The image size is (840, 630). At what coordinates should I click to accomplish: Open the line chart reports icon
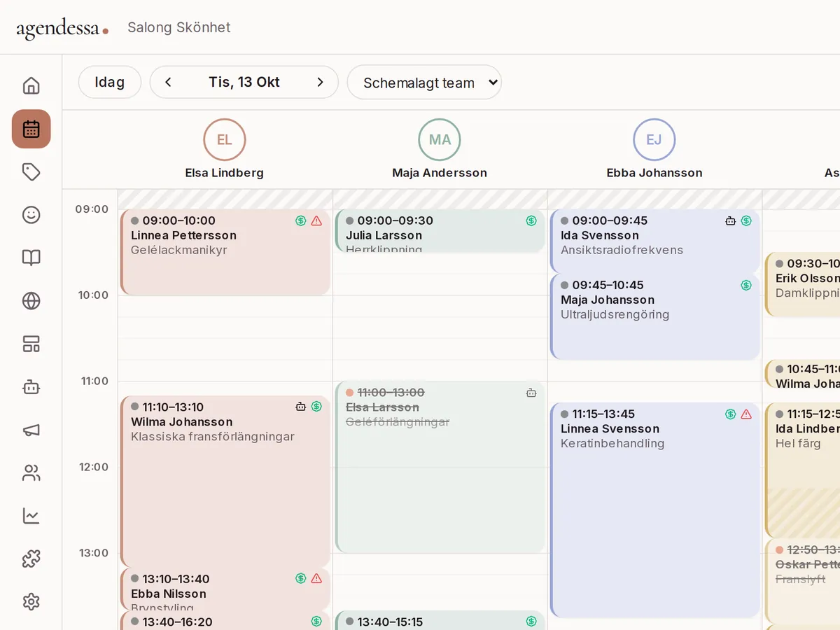[x=31, y=516]
